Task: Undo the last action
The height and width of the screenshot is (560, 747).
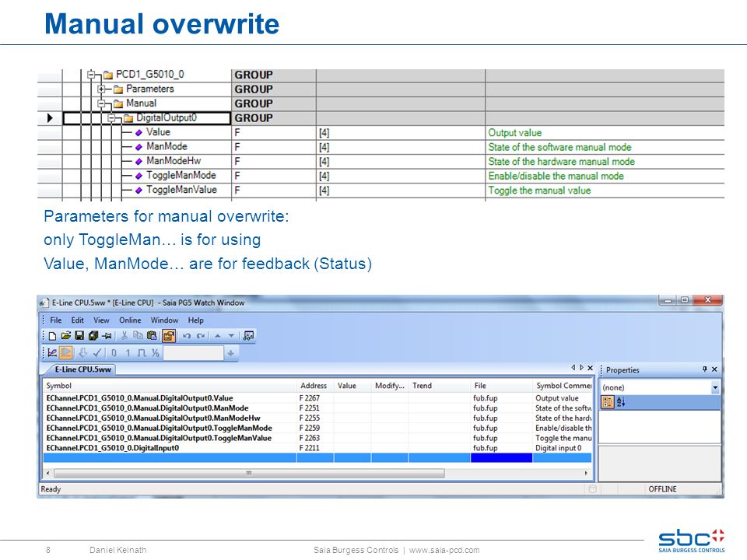Action: click(187, 336)
